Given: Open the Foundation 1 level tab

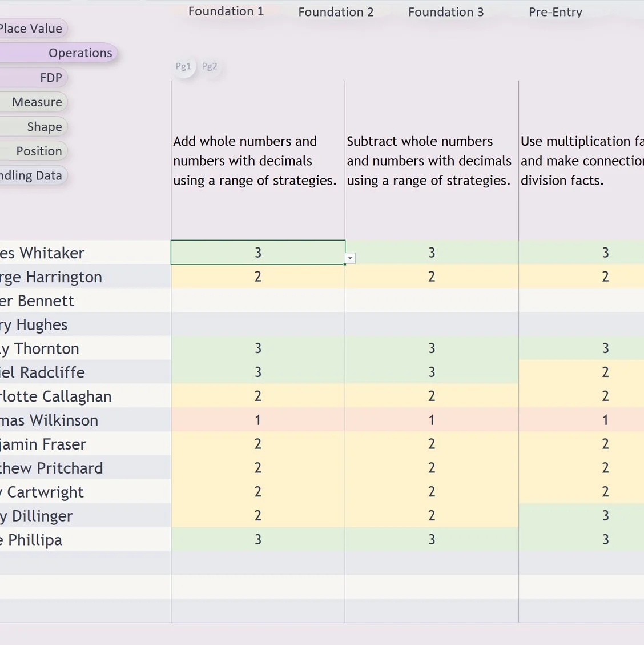Looking at the screenshot, I should tap(226, 11).
